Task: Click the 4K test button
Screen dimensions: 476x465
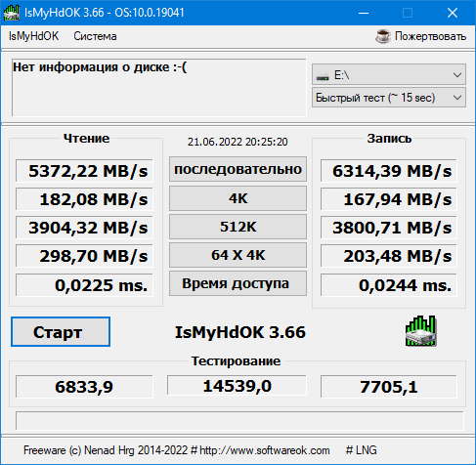Action: 238,198
